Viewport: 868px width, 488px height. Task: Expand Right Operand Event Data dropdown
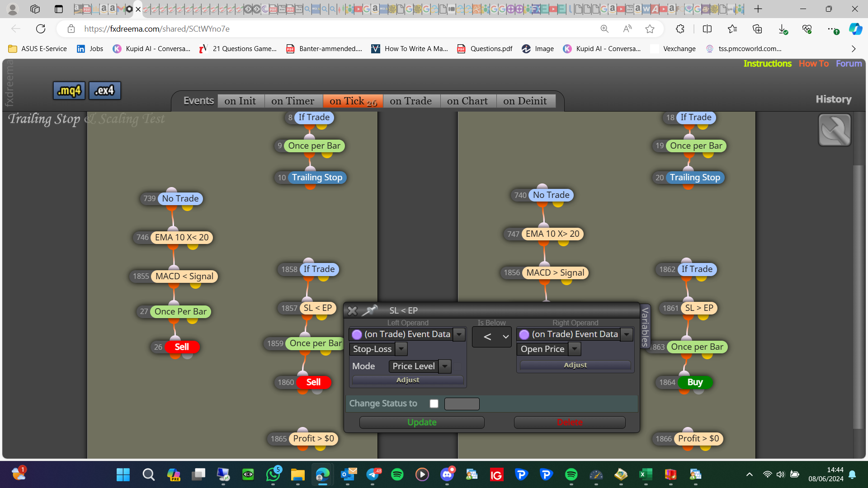coord(627,334)
